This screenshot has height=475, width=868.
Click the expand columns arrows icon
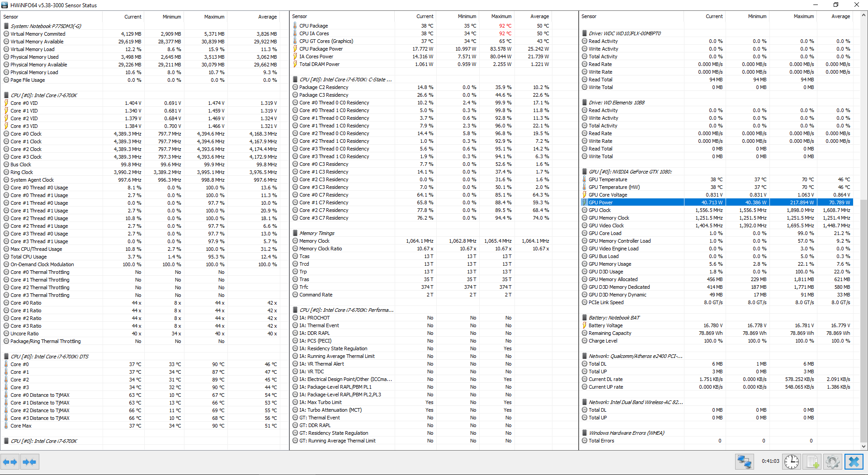(x=10, y=462)
